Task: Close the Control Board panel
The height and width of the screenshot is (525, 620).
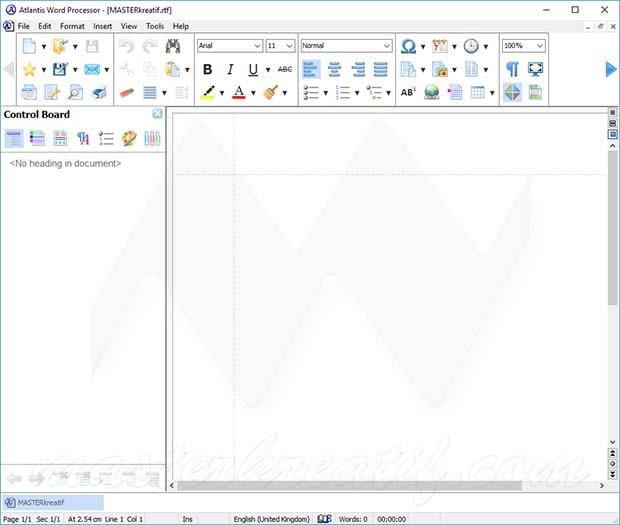Action: [157, 114]
